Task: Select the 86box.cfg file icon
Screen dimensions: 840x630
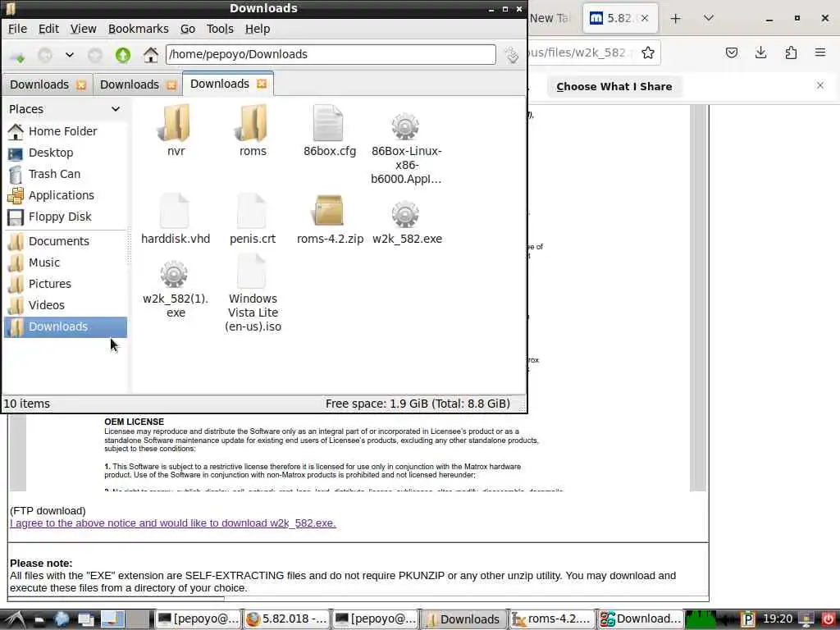Action: pos(328,123)
